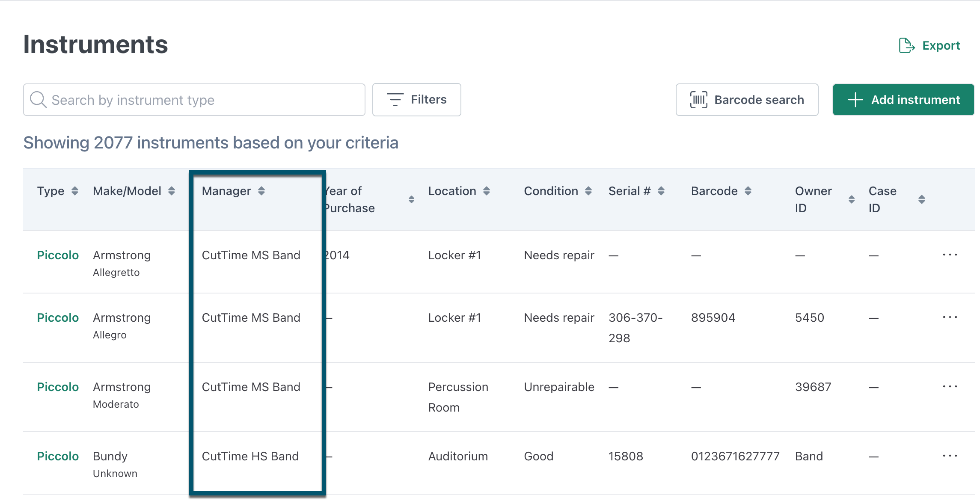Viewport: 980px width, 504px height.
Task: Sort by Condition column arrows
Action: [x=588, y=191]
